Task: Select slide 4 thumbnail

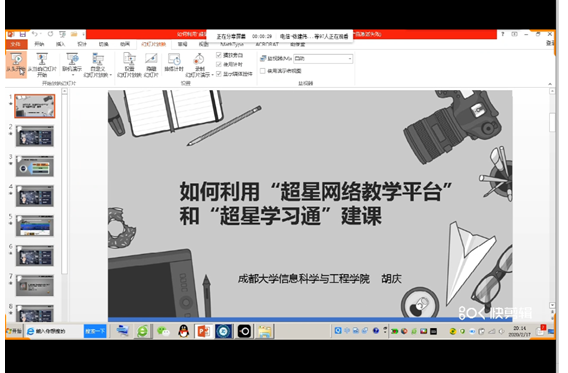Action: coord(35,196)
